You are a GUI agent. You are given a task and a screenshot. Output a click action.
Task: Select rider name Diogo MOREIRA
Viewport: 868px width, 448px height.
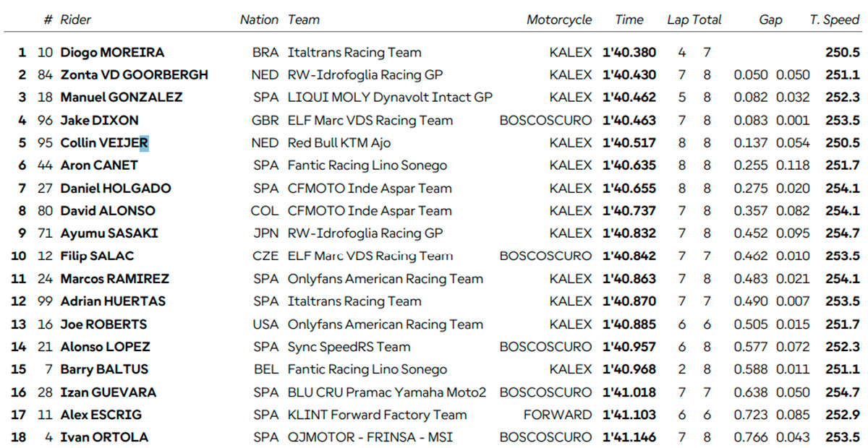112,52
